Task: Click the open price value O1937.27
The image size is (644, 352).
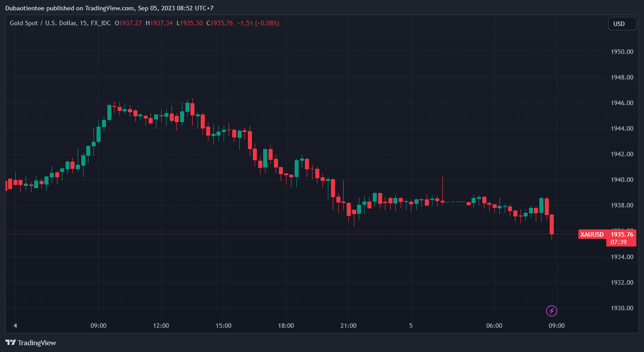Action: point(128,23)
